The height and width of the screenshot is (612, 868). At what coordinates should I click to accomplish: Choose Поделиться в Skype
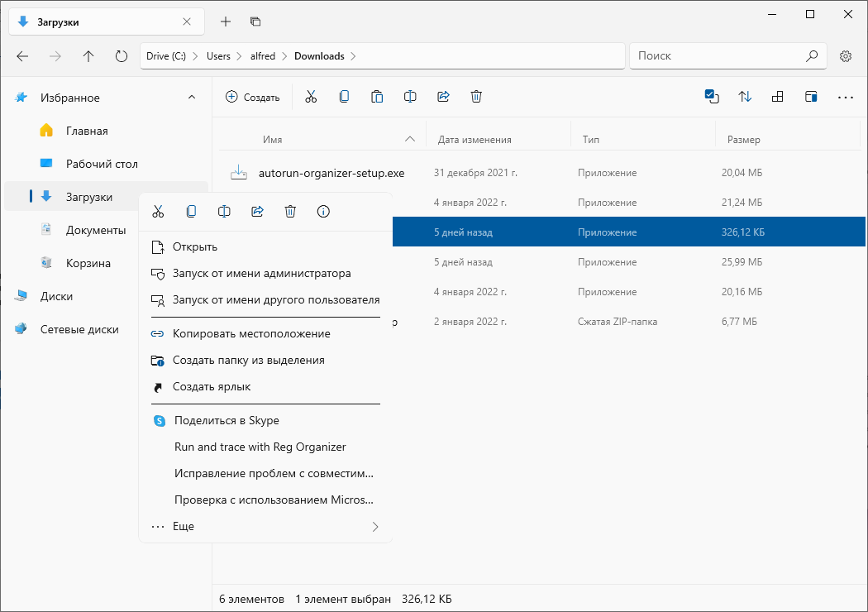point(265,421)
